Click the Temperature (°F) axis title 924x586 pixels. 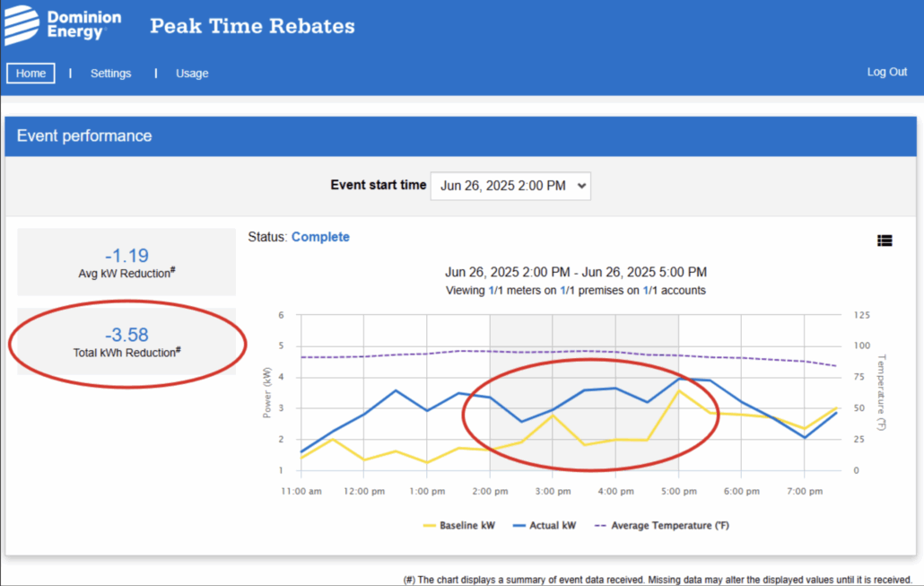pos(882,392)
